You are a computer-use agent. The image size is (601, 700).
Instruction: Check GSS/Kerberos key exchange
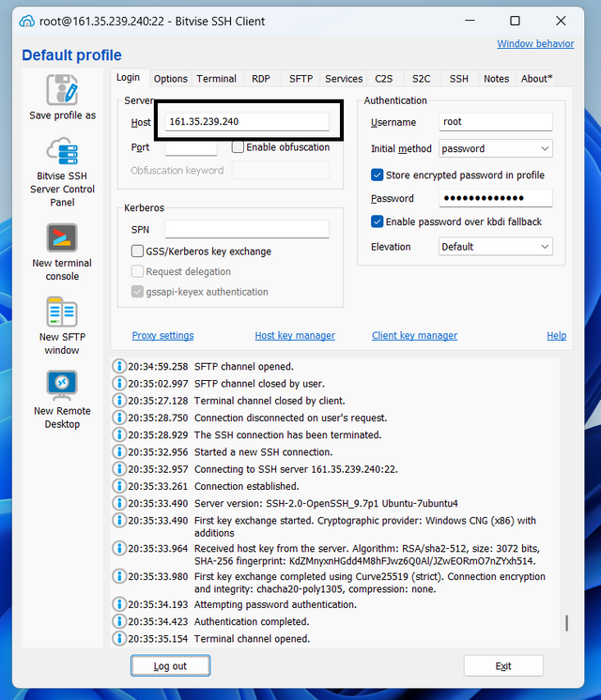[137, 251]
